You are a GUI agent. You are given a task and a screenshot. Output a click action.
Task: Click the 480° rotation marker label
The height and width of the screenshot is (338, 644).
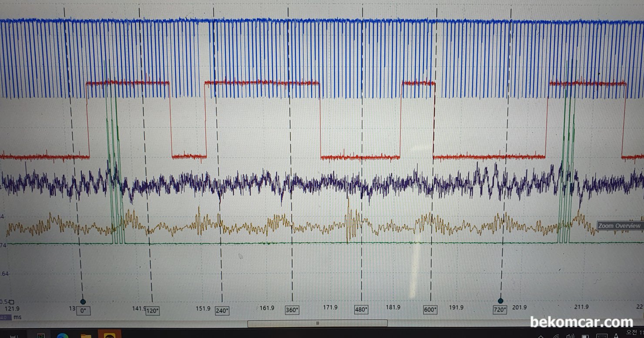pos(361,310)
